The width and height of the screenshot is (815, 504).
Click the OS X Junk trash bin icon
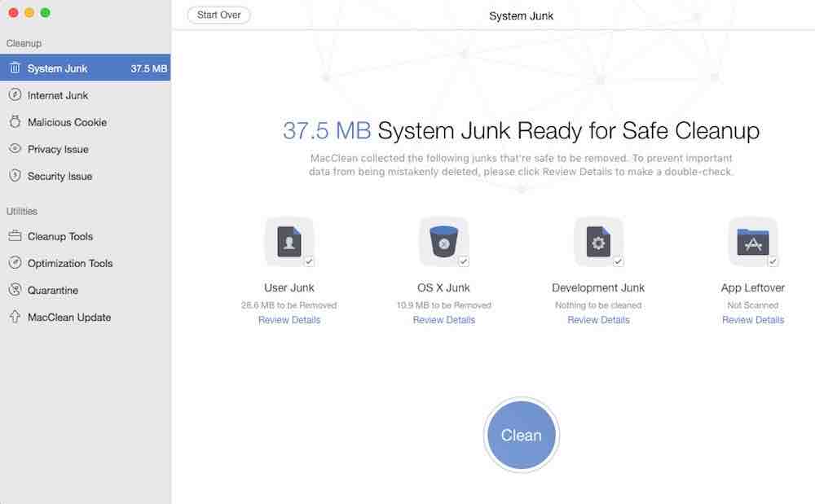click(x=444, y=241)
